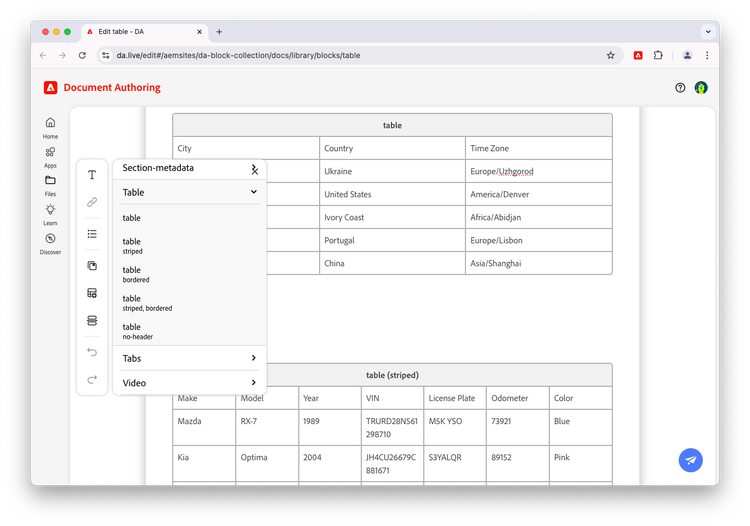The image size is (750, 526).
Task: Redo the last edit
Action: pos(92,380)
